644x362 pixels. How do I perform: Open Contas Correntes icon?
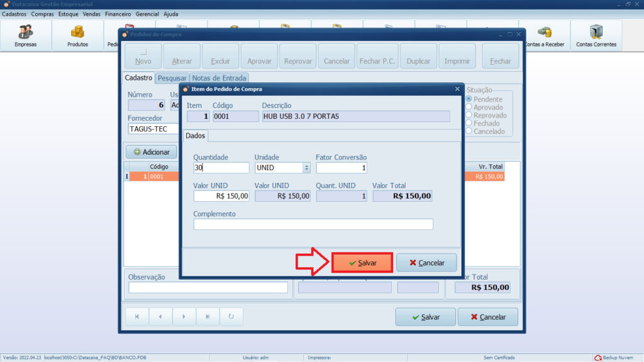point(596,36)
